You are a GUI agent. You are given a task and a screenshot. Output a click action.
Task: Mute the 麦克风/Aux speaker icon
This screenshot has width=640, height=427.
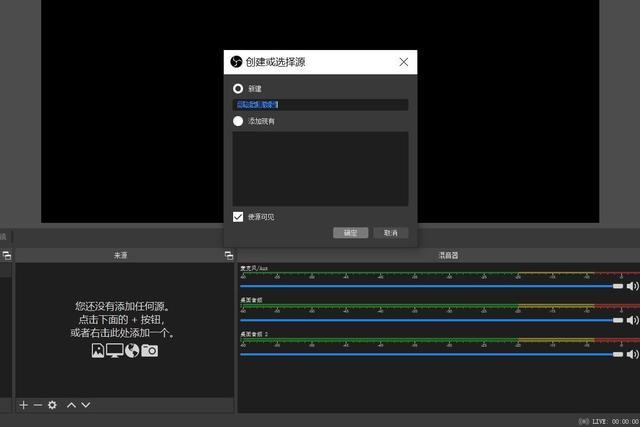(x=632, y=286)
